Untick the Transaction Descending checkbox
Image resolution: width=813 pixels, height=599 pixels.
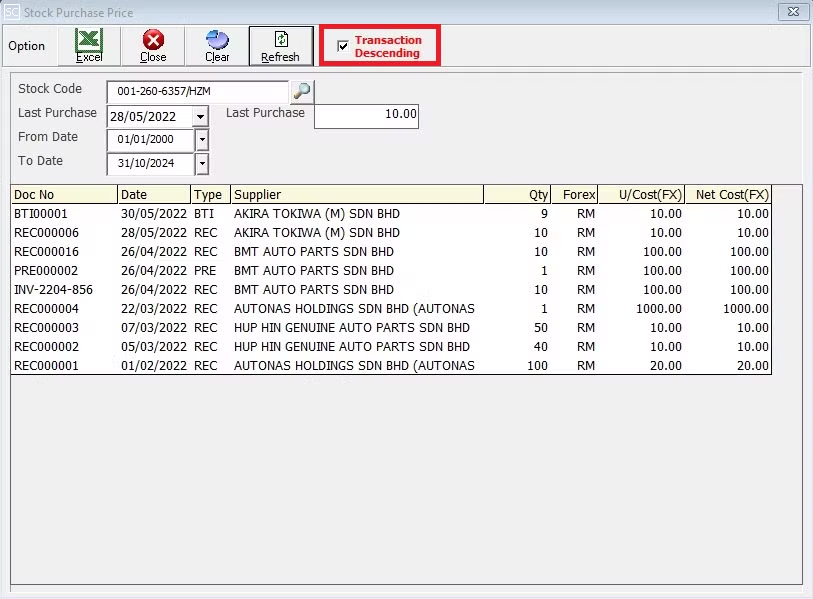click(343, 46)
